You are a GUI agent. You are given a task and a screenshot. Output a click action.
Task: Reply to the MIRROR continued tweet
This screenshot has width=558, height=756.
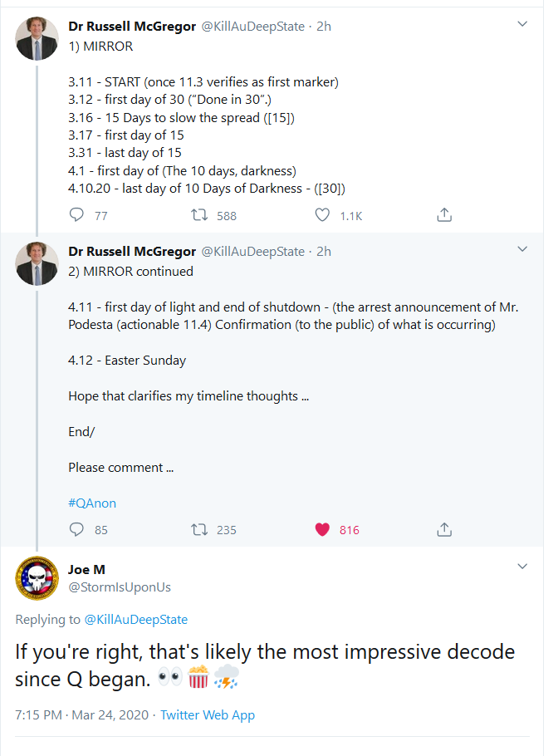click(77, 529)
